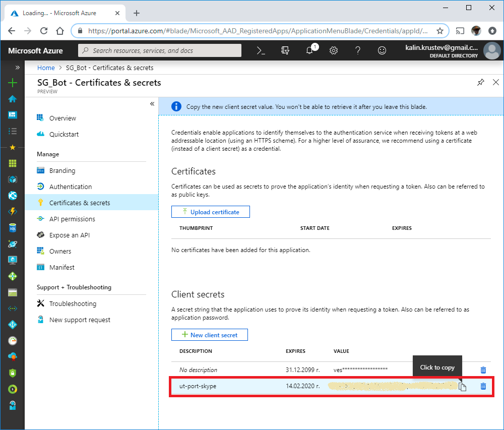Open portal settings gear

334,50
